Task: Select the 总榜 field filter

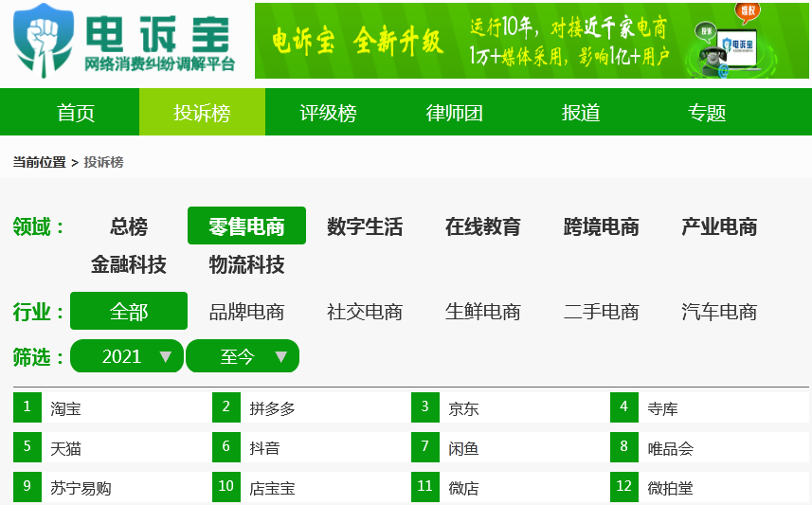Action: tap(129, 225)
